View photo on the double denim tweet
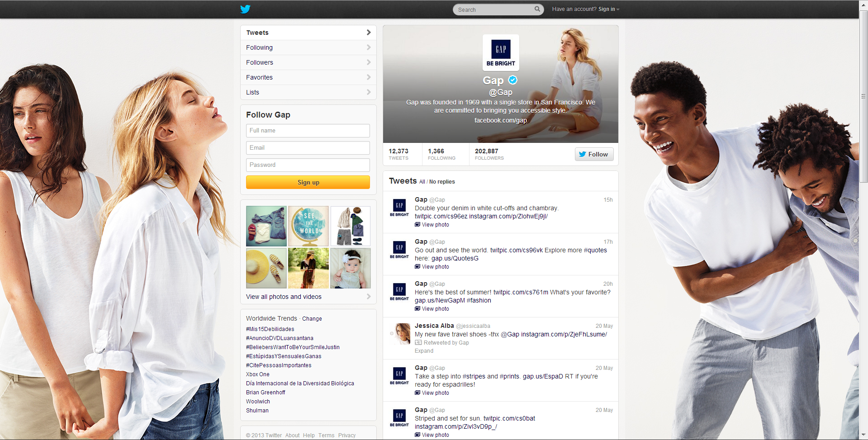 pos(432,225)
